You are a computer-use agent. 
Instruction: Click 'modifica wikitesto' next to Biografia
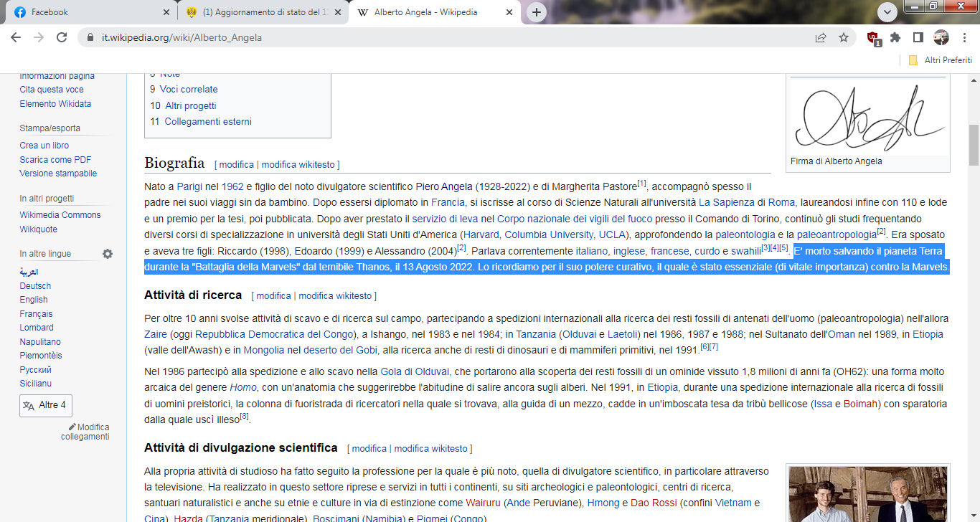pyautogui.click(x=298, y=164)
